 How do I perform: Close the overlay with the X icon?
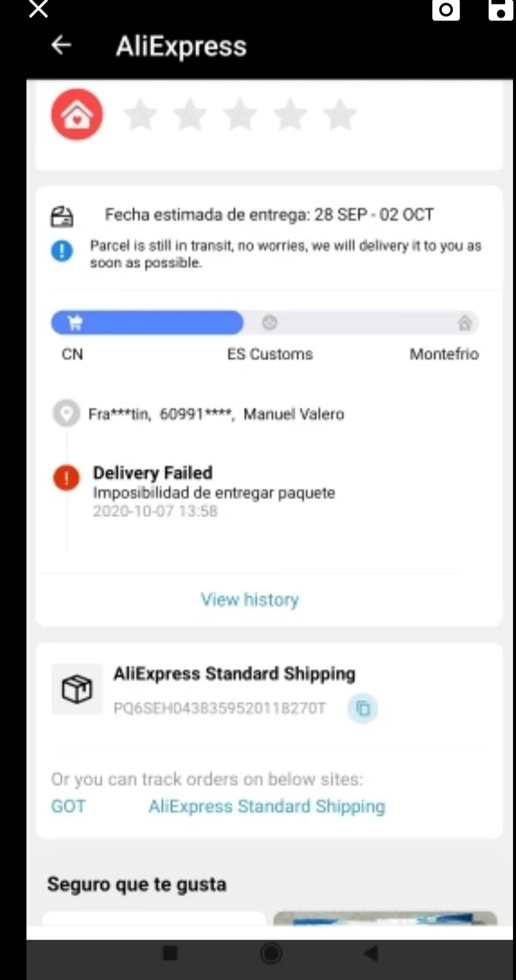tap(38, 9)
